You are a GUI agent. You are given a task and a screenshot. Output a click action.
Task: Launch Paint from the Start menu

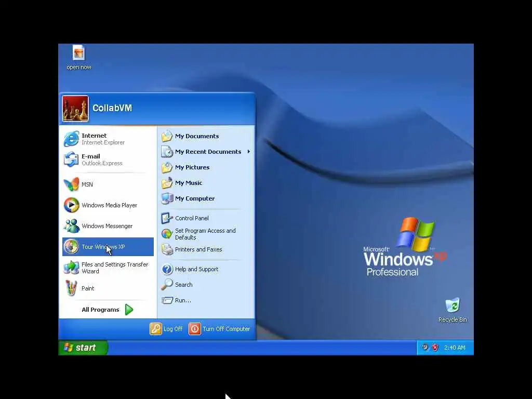pos(108,288)
